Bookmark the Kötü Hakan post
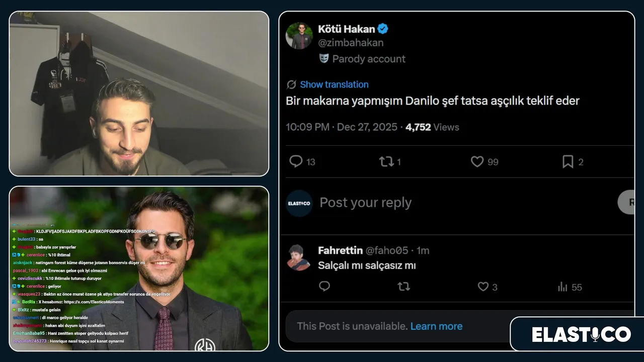Viewport: 644px width, 362px height. pyautogui.click(x=568, y=161)
